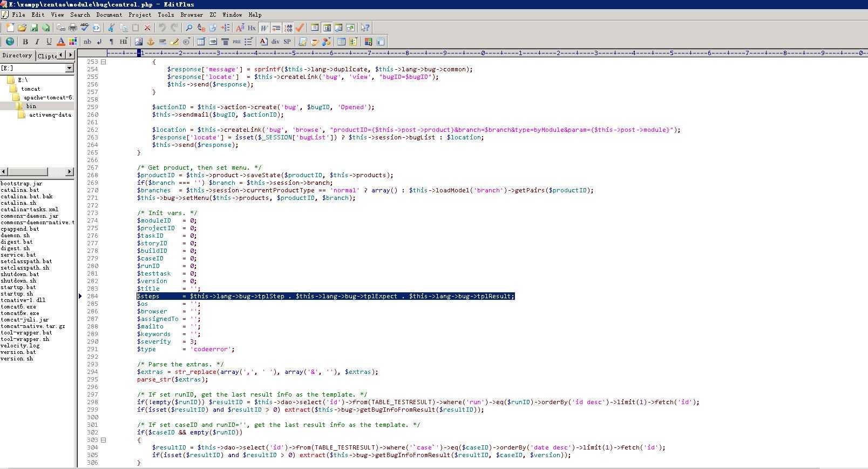Select velocity.log in file list
Screen dimensions: 868x469
pyautogui.click(x=20, y=346)
